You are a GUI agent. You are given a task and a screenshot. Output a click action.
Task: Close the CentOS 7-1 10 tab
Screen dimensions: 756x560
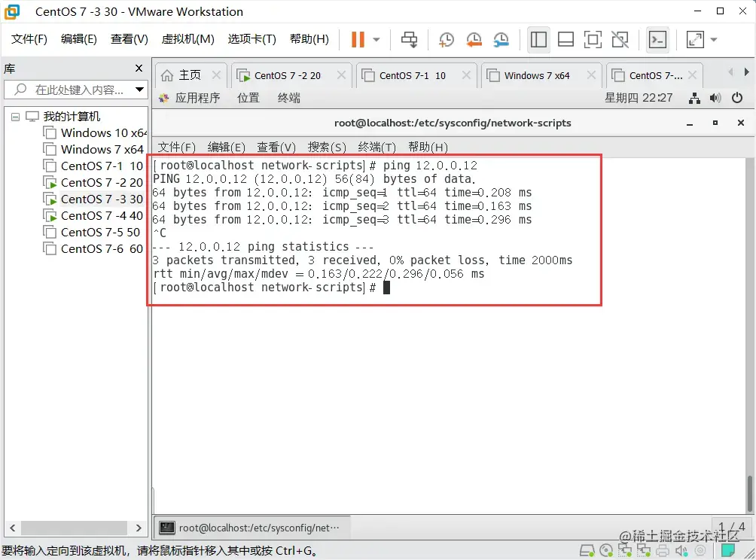[466, 75]
